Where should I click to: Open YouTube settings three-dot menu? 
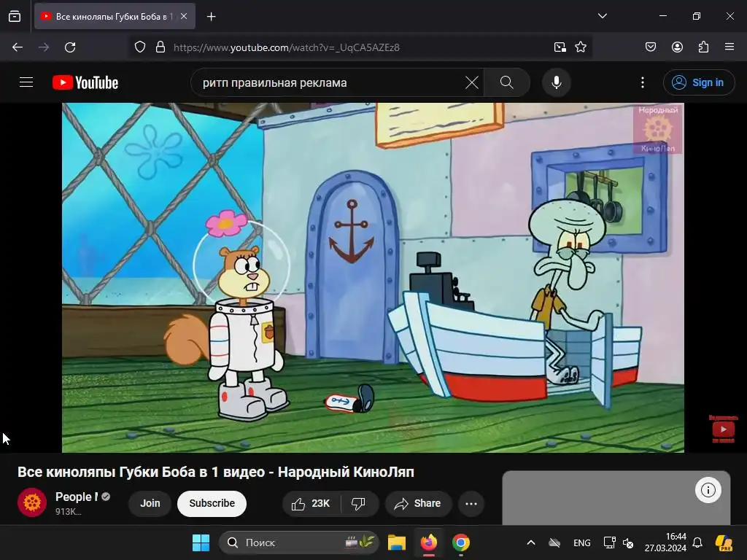point(643,82)
